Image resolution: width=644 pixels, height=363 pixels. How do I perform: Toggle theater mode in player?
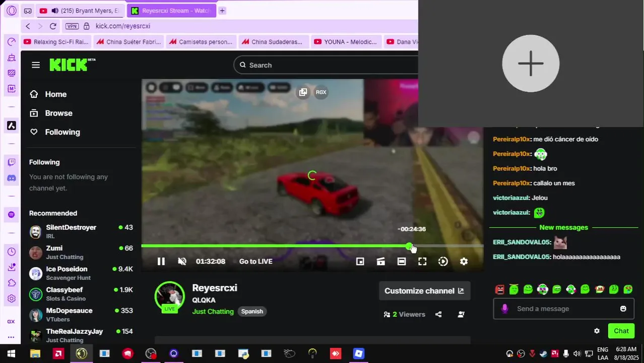[402, 261]
